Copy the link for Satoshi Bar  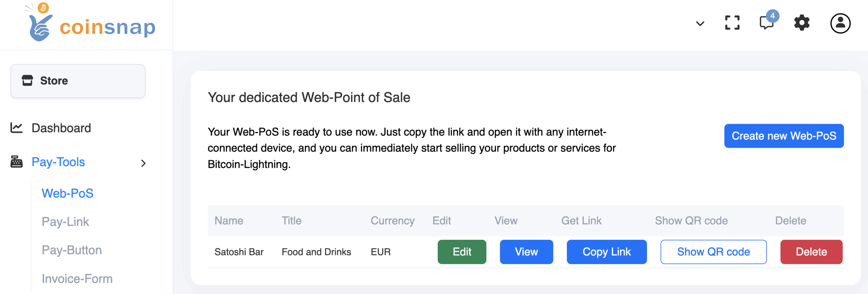pyautogui.click(x=607, y=252)
